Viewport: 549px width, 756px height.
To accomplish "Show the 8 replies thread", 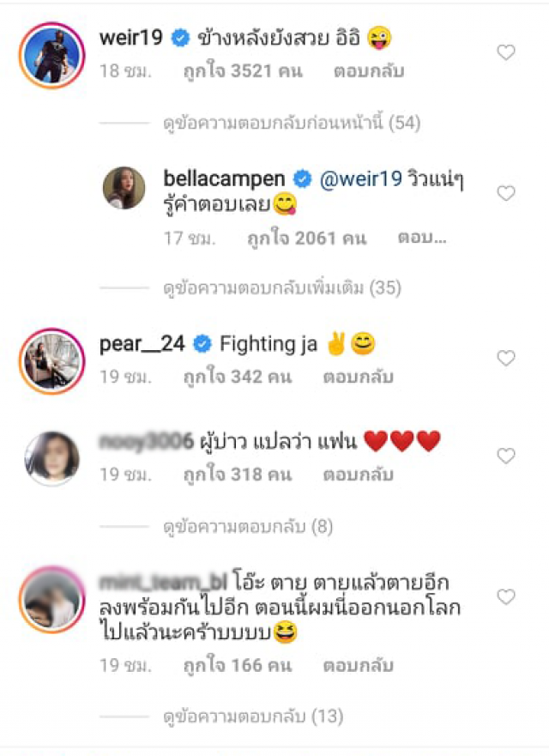I will (x=248, y=527).
